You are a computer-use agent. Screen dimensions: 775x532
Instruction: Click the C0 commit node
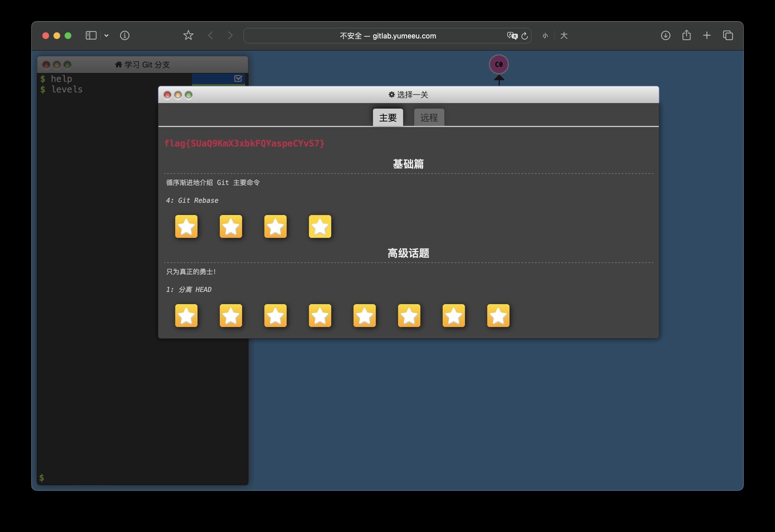pos(499,64)
